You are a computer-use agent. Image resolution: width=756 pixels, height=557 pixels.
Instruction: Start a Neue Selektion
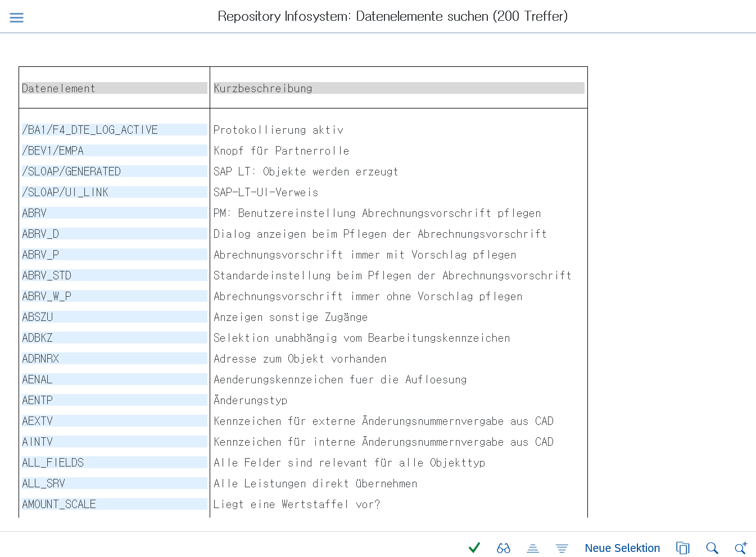[x=622, y=548]
